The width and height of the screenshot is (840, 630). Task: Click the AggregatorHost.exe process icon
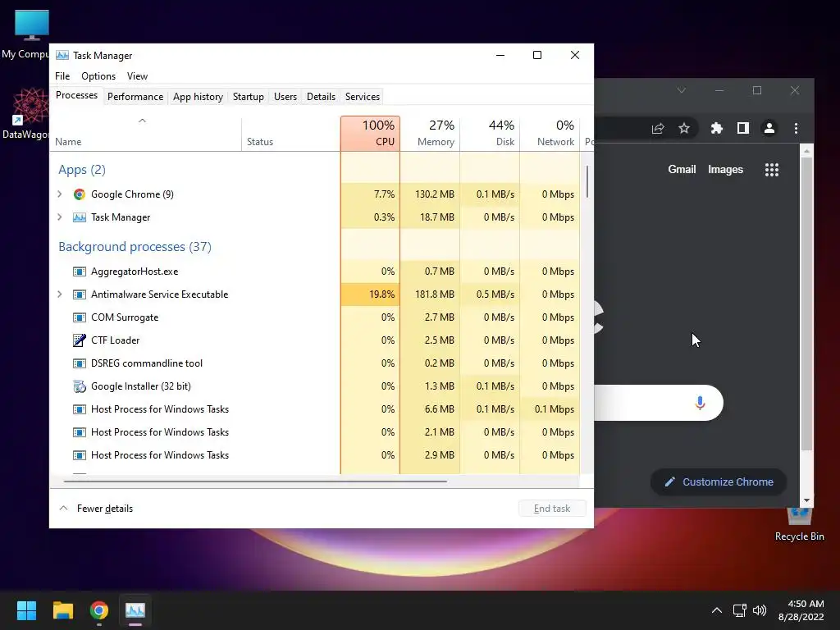pos(80,272)
